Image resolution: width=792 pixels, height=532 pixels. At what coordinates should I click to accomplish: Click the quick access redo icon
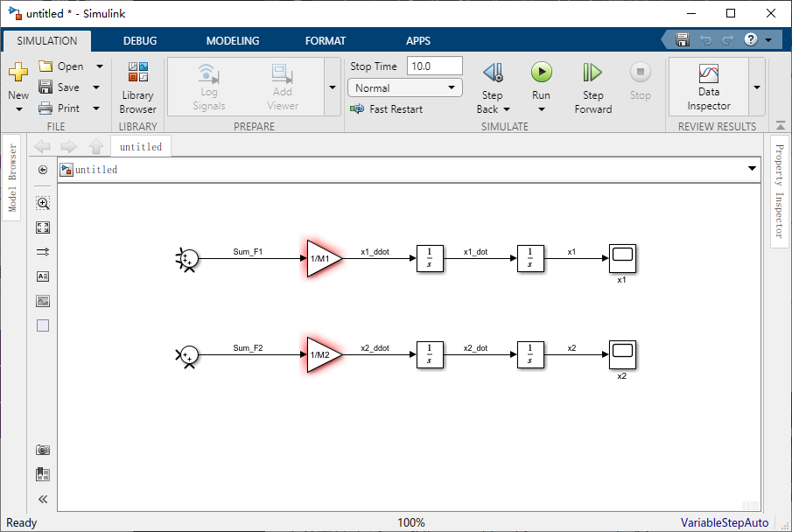pyautogui.click(x=727, y=39)
